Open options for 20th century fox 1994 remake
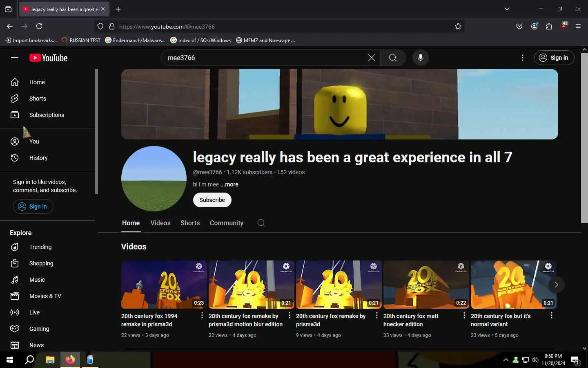Screen dimensions: 588x368 click(202, 315)
